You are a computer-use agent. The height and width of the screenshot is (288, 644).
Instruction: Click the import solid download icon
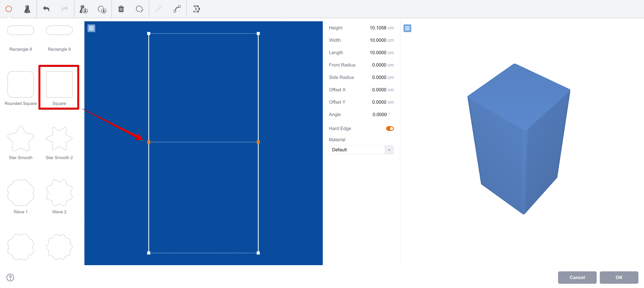(x=83, y=9)
